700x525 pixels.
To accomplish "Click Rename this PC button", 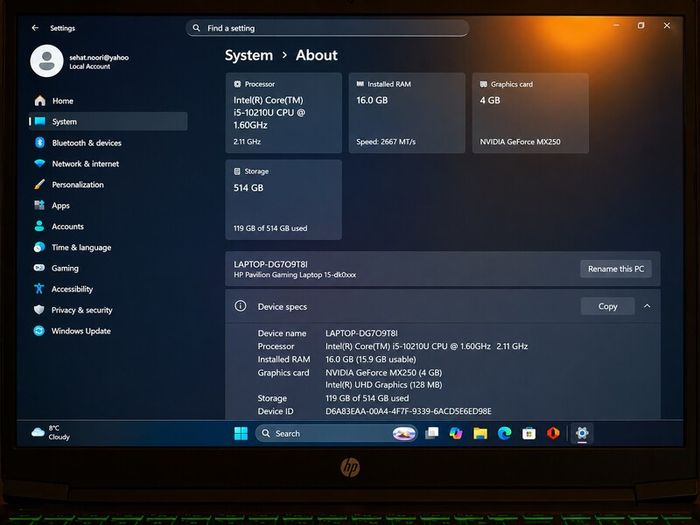I will tap(616, 269).
